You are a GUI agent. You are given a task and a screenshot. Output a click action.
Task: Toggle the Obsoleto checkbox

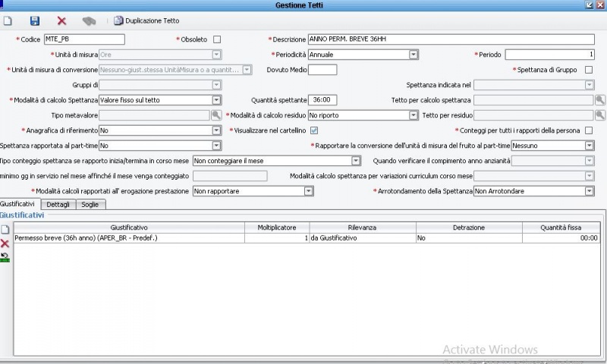tap(217, 39)
